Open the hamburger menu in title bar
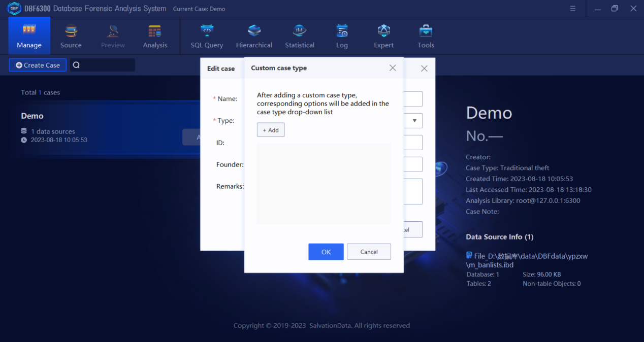This screenshot has height=342, width=644. tap(572, 9)
